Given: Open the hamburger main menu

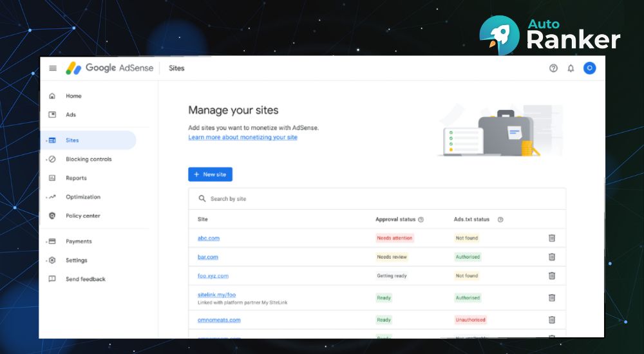Looking at the screenshot, I should click(x=53, y=68).
